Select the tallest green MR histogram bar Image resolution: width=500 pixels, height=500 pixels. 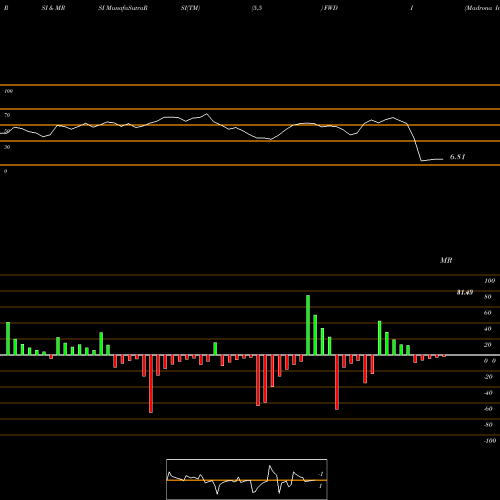point(308,325)
